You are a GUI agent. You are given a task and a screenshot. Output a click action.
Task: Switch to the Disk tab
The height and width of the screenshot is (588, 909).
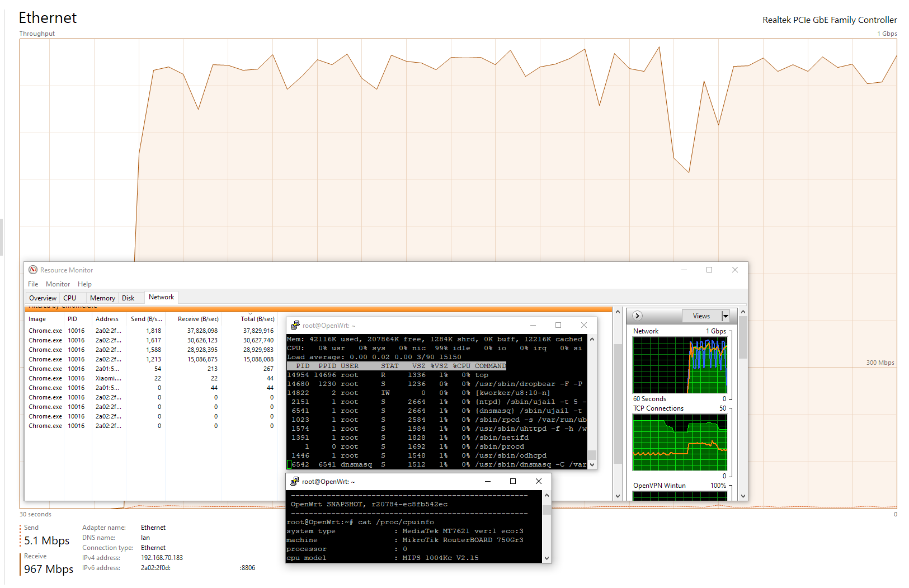coord(128,298)
